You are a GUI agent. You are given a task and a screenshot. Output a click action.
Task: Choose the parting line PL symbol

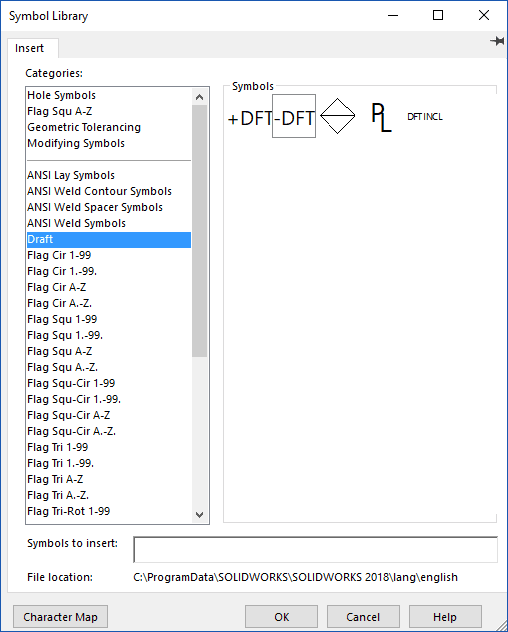point(381,117)
